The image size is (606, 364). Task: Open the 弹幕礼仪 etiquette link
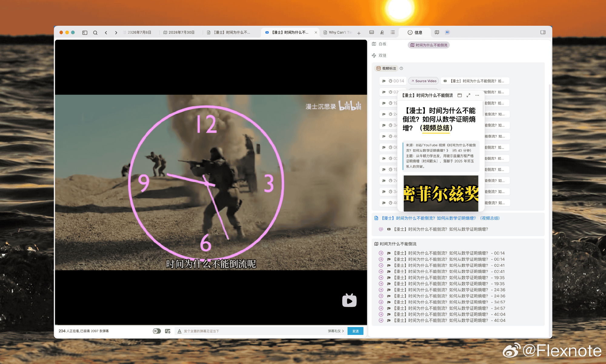pyautogui.click(x=336, y=331)
